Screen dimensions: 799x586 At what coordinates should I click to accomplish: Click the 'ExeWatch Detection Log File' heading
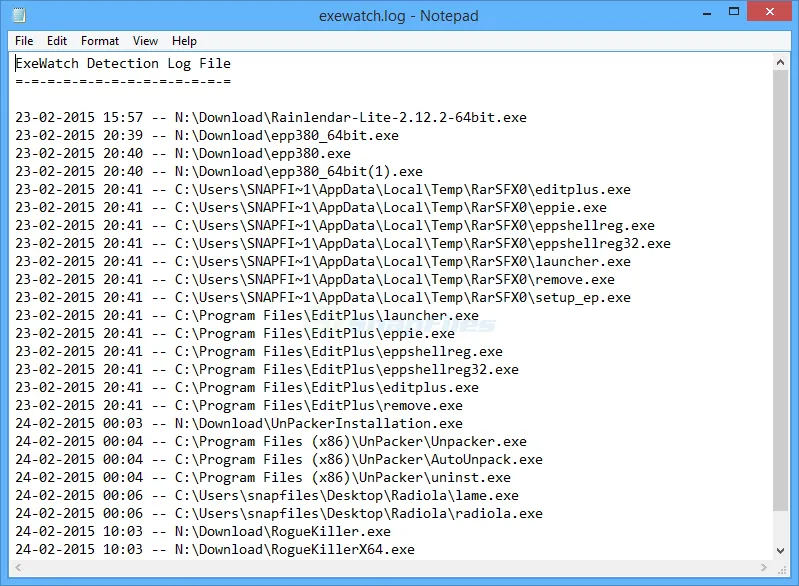[x=123, y=64]
